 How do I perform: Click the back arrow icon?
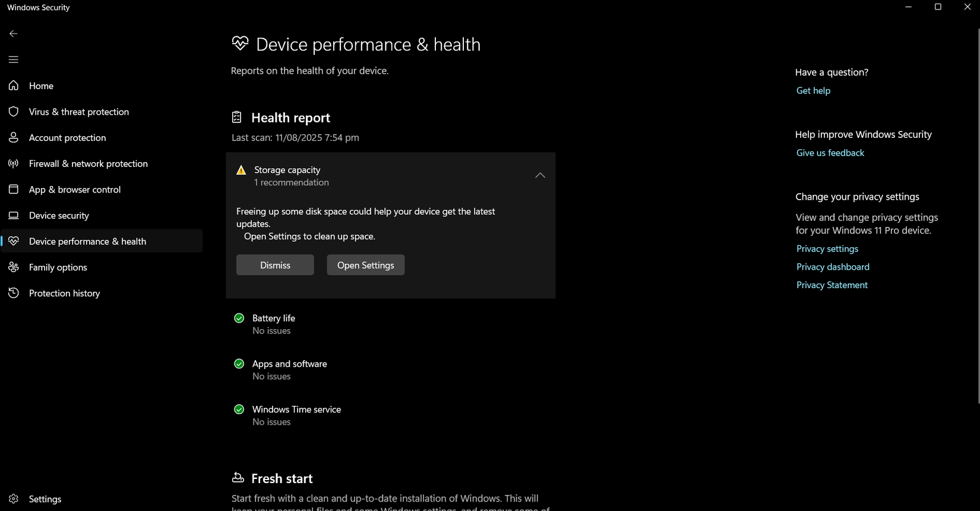[x=13, y=34]
